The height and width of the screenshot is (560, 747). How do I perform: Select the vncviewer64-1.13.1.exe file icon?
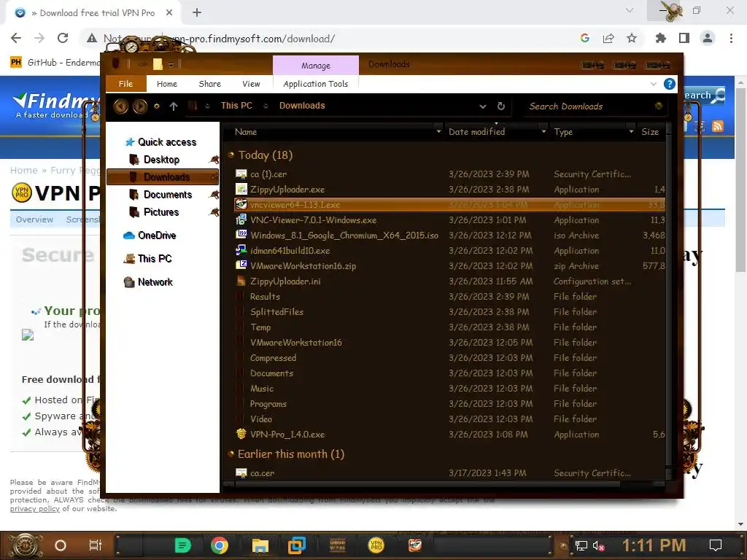click(241, 205)
